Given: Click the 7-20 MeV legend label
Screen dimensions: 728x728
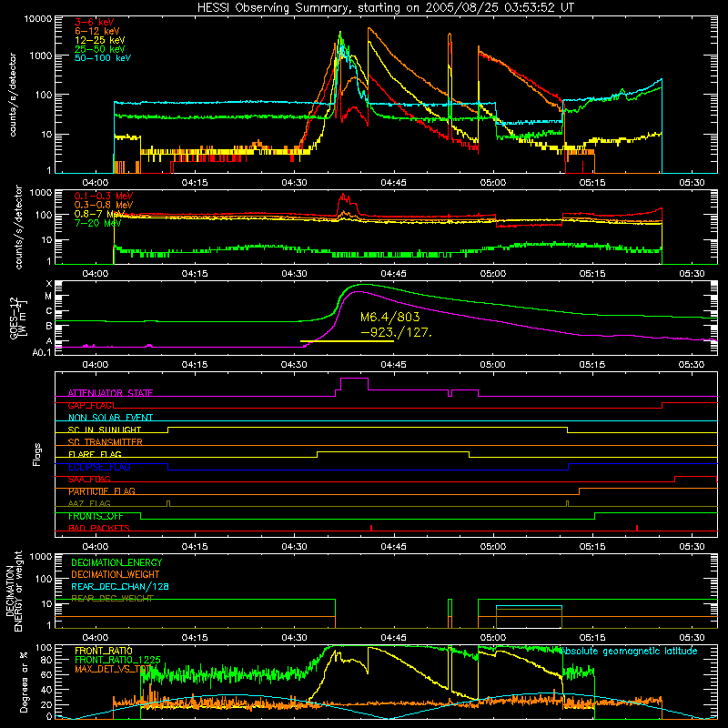Looking at the screenshot, I should click(98, 223).
